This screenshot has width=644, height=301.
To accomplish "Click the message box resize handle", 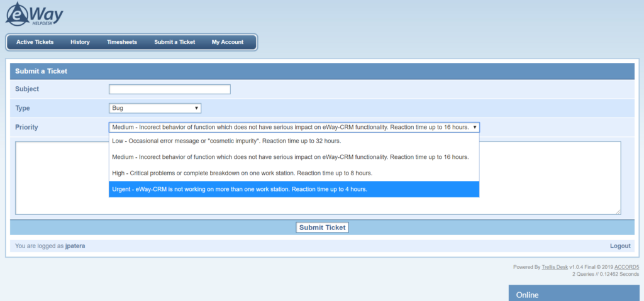I will tap(618, 212).
